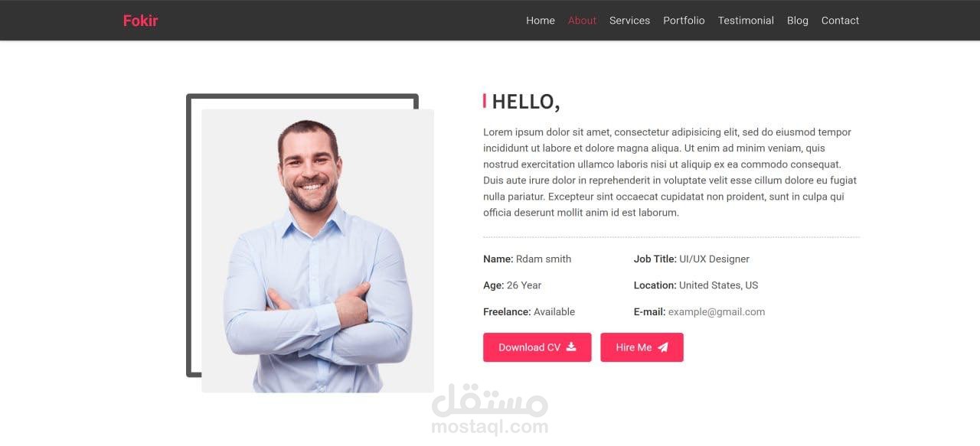Click the Freelance Available status text

click(529, 311)
